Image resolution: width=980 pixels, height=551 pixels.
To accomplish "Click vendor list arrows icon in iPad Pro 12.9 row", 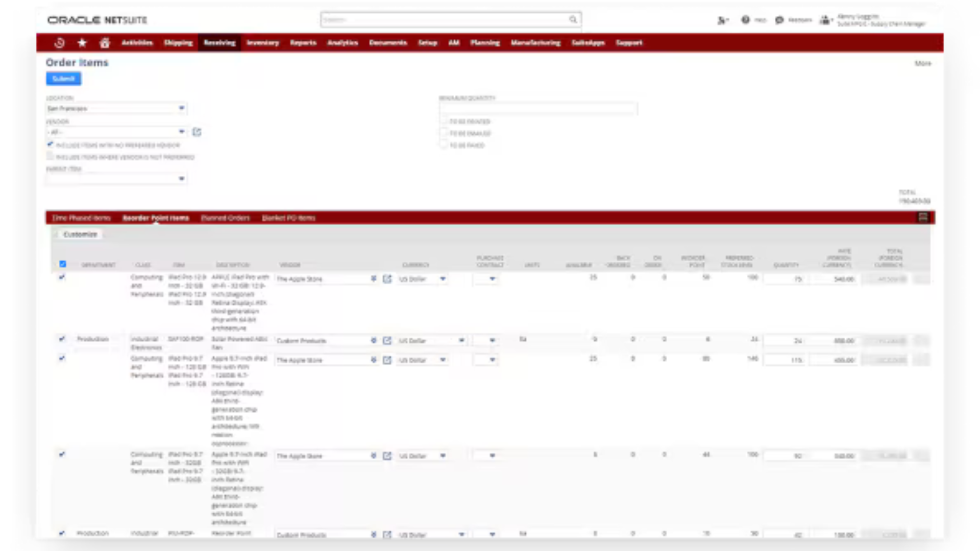I will 374,279.
